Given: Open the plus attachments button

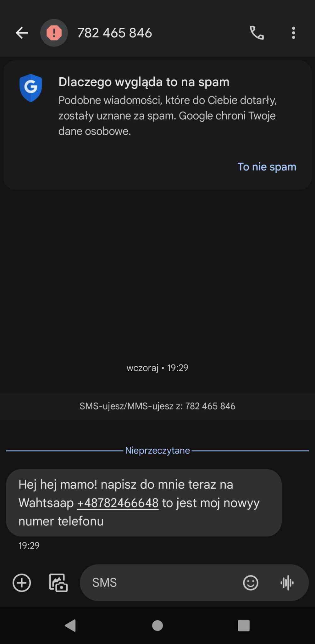Looking at the screenshot, I should (x=22, y=583).
